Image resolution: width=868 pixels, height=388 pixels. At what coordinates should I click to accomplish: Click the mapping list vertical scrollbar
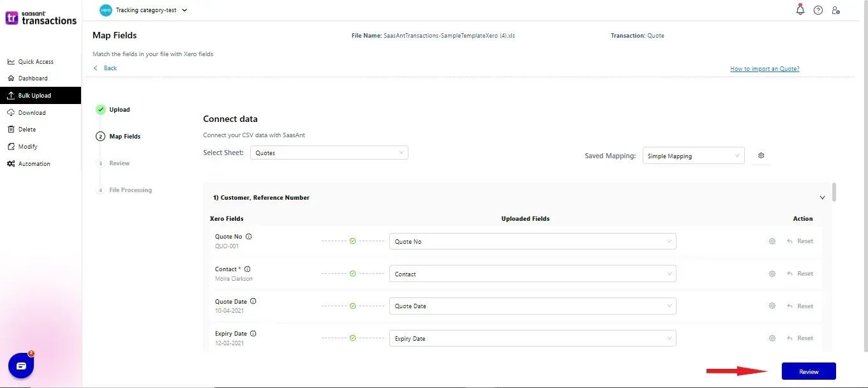[x=834, y=192]
